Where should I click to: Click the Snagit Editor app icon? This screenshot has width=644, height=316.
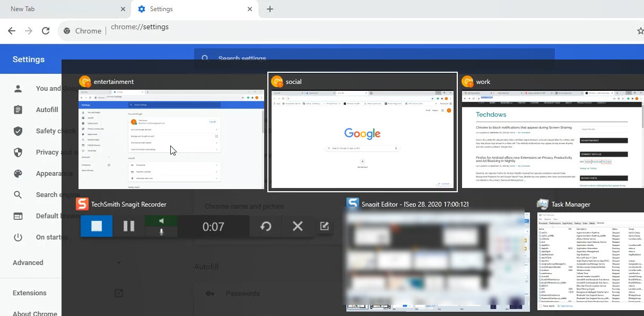pyautogui.click(x=353, y=204)
